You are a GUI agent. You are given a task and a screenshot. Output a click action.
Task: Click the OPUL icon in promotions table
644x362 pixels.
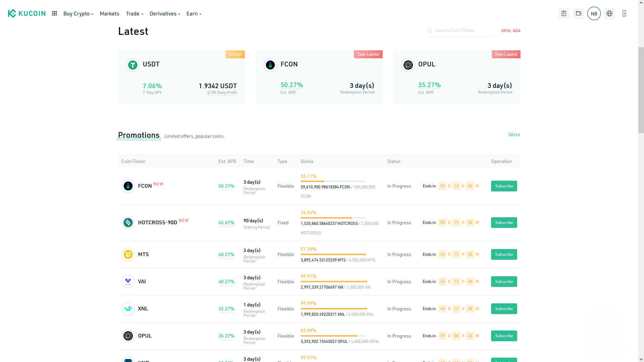(128, 336)
